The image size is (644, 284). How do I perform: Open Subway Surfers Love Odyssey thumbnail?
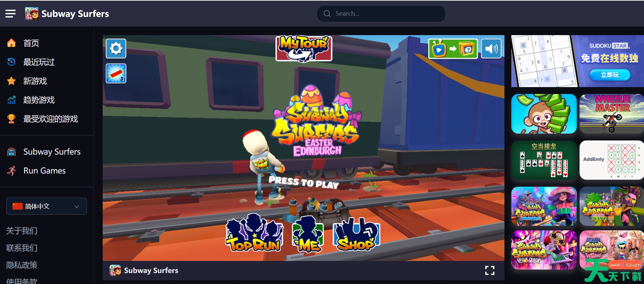[612, 250]
